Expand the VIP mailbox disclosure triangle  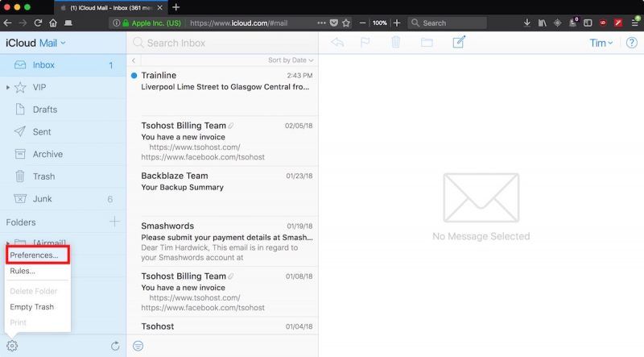(8, 87)
